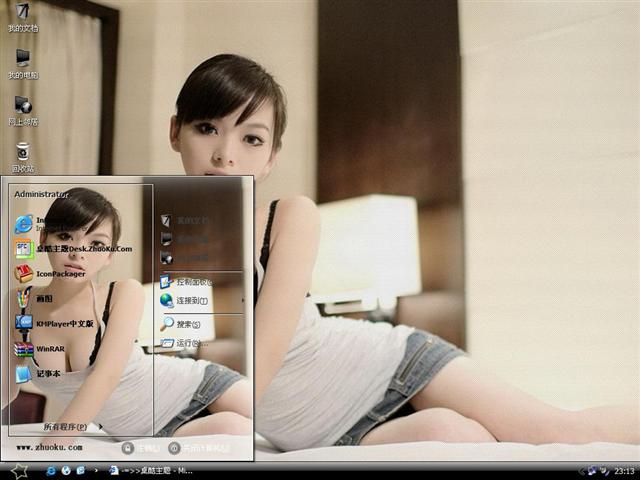Open 我的电脑 icon on the desktop
640x480 pixels.
pyautogui.click(x=23, y=64)
